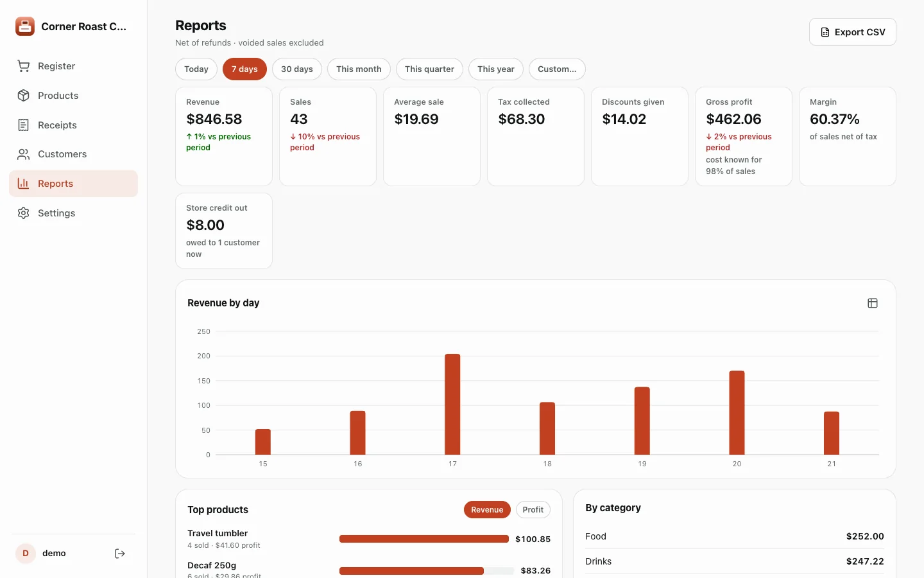Switch Revenue by day to table view
924x578 pixels.
pyautogui.click(x=873, y=303)
